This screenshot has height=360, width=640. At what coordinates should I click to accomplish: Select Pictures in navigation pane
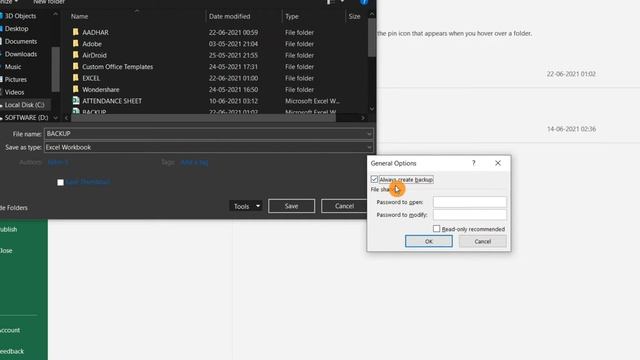pyautogui.click(x=16, y=79)
